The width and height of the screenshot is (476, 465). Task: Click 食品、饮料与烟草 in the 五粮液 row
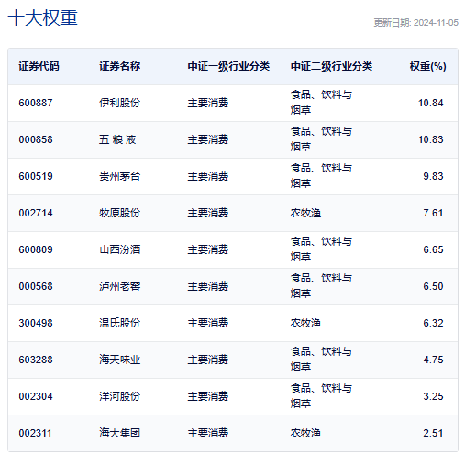[x=321, y=139]
